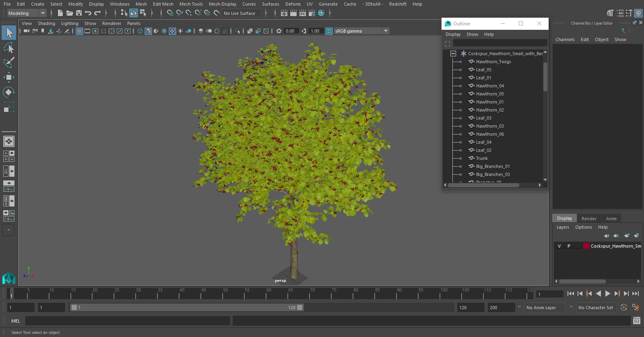Click the exposure value field 0.00
This screenshot has width=644, height=337.
click(291, 31)
